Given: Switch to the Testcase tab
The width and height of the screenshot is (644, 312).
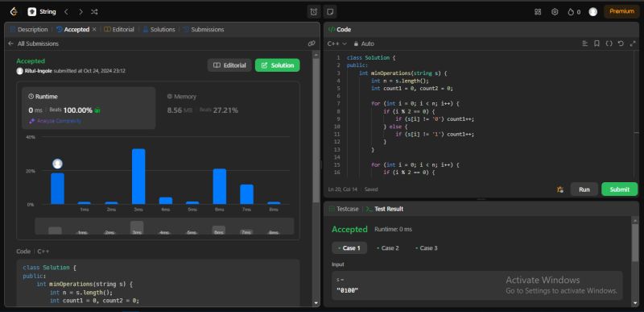Looking at the screenshot, I should pyautogui.click(x=345, y=209).
